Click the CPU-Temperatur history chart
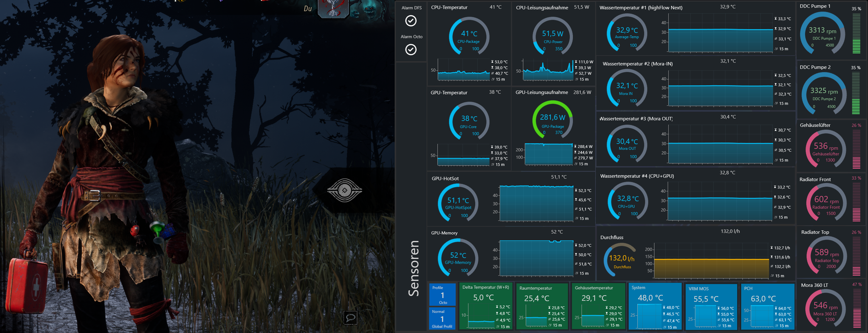868x333 pixels. (x=463, y=70)
